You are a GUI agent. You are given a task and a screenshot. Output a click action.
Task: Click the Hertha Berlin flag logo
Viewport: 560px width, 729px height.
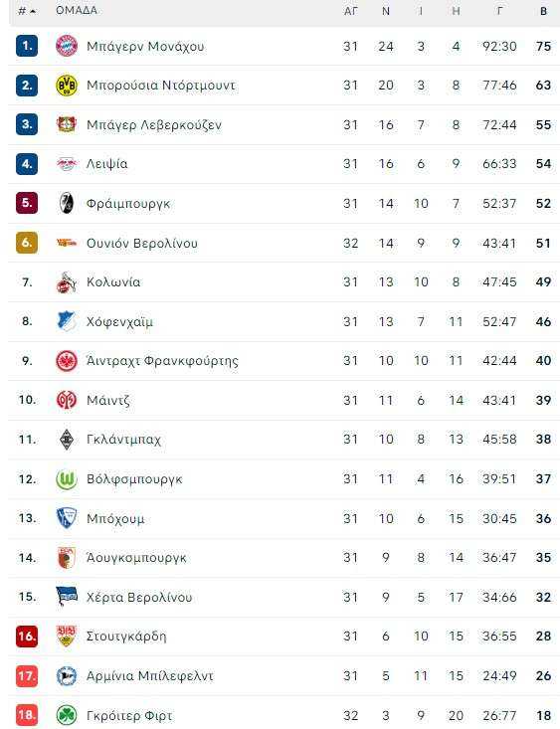click(67, 597)
